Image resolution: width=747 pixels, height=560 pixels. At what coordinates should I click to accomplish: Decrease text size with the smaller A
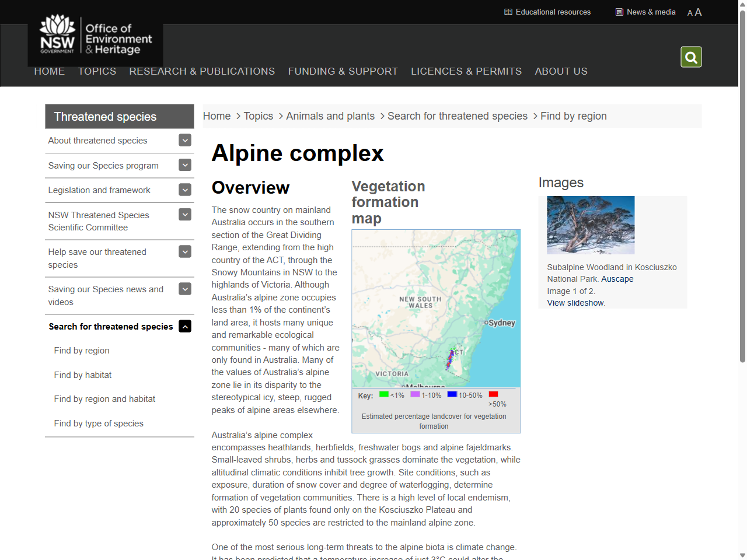(x=689, y=13)
